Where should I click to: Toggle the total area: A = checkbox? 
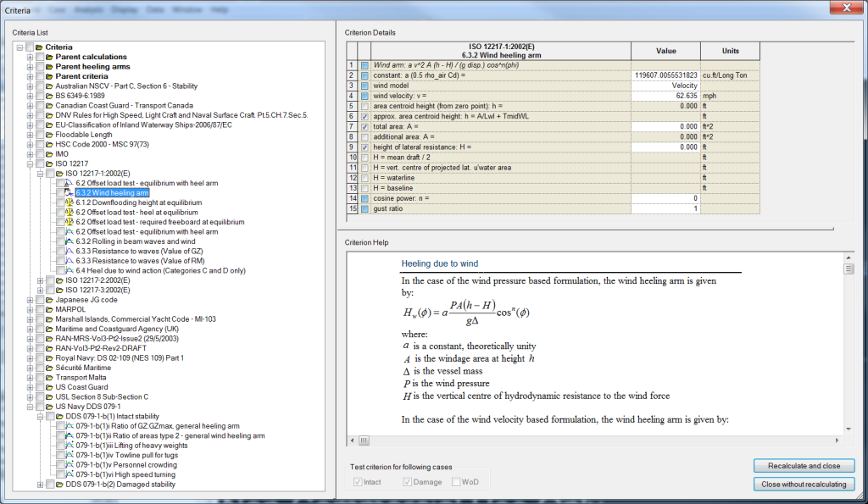pos(364,127)
